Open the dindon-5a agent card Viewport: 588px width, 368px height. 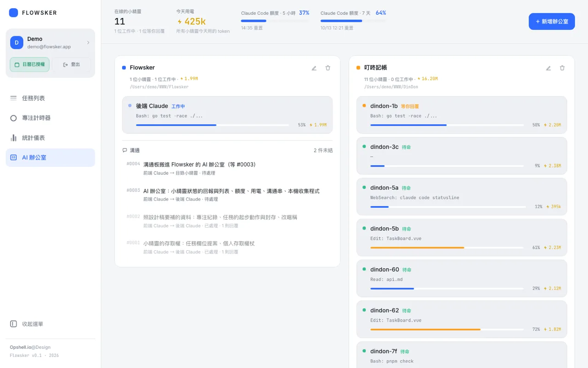[x=462, y=196]
